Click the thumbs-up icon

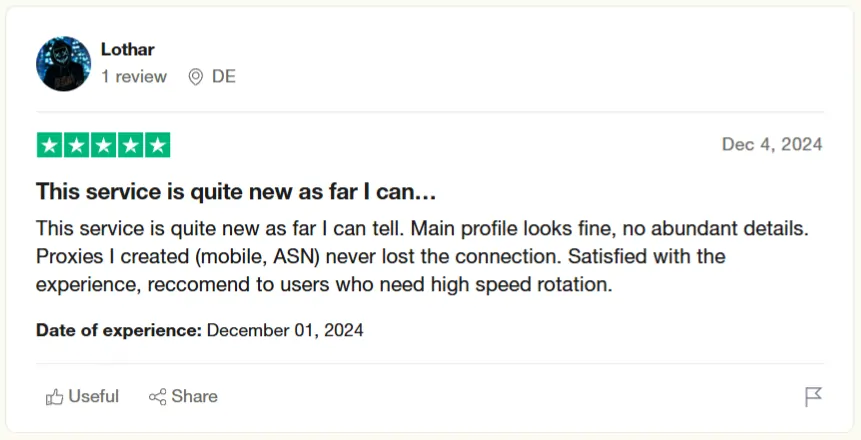click(x=55, y=397)
